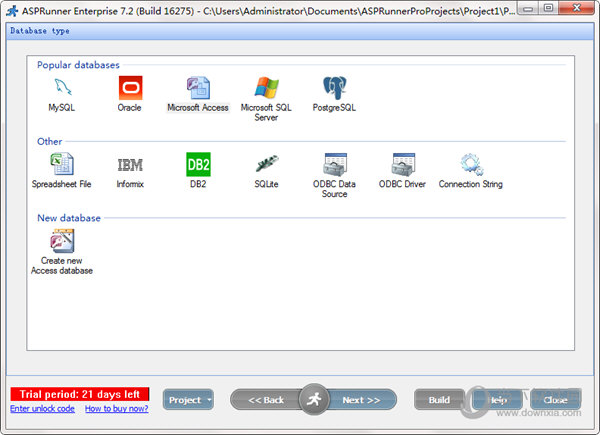The height and width of the screenshot is (435, 600).
Task: Click the Connection String label text
Action: pos(471,184)
